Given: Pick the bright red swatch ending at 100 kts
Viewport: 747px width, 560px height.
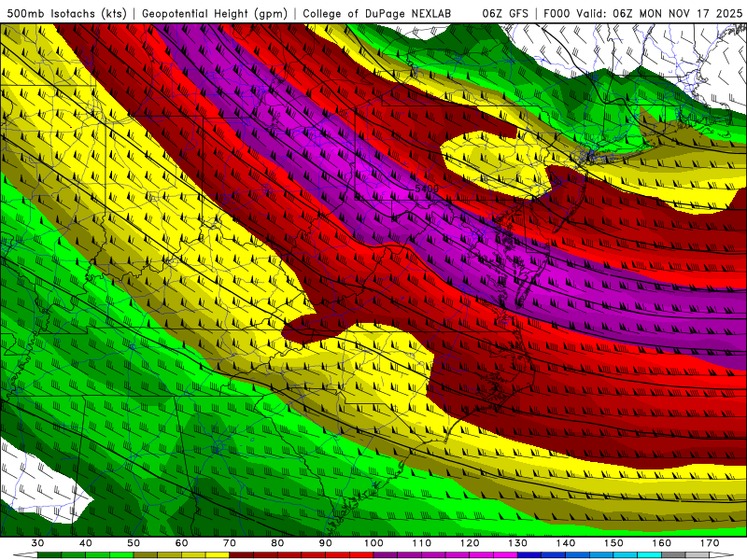Looking at the screenshot, I should (361, 555).
